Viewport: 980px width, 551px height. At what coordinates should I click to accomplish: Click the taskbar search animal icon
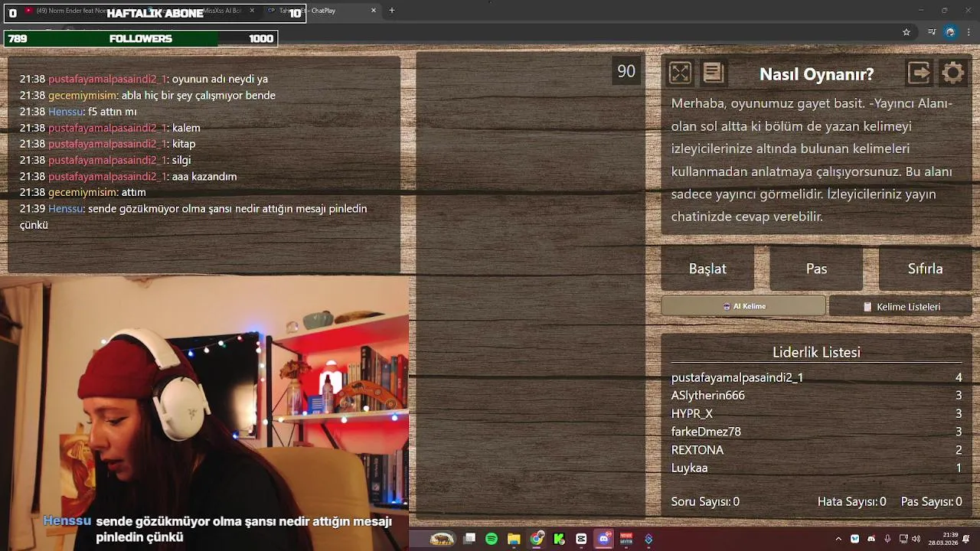442,539
